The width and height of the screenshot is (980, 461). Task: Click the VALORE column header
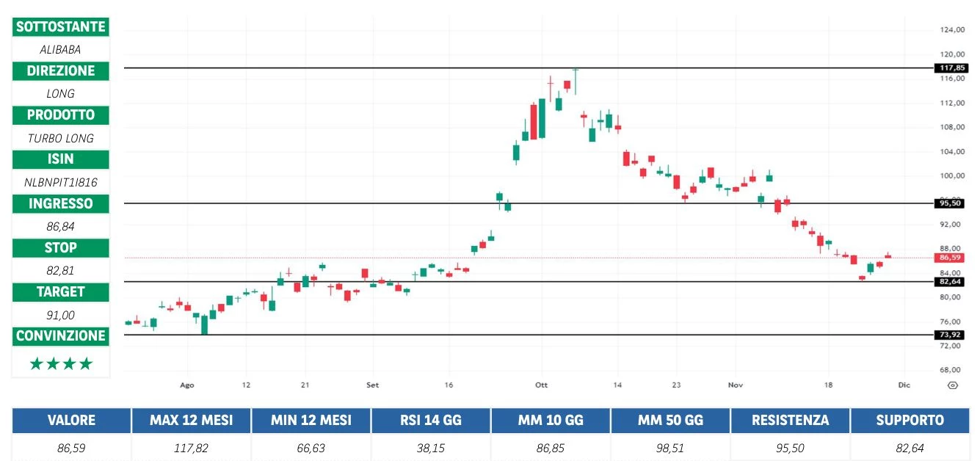tap(71, 421)
